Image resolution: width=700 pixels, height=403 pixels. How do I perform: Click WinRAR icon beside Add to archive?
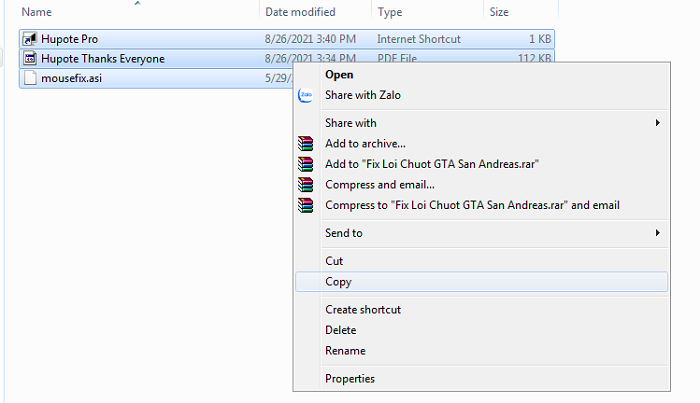tap(306, 144)
